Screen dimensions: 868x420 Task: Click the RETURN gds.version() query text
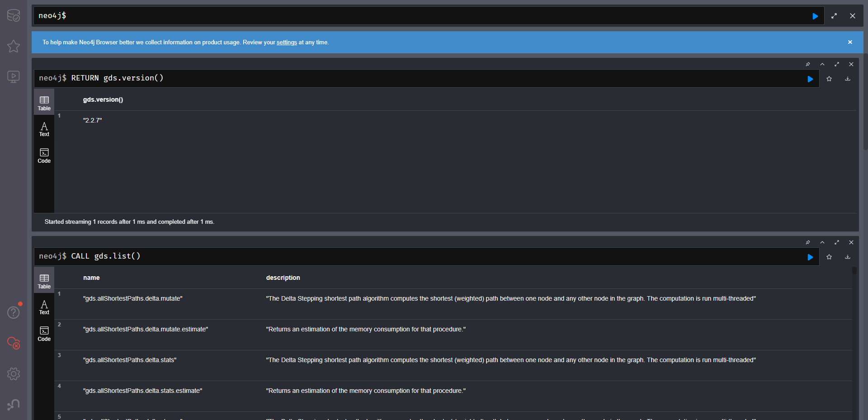[117, 78]
